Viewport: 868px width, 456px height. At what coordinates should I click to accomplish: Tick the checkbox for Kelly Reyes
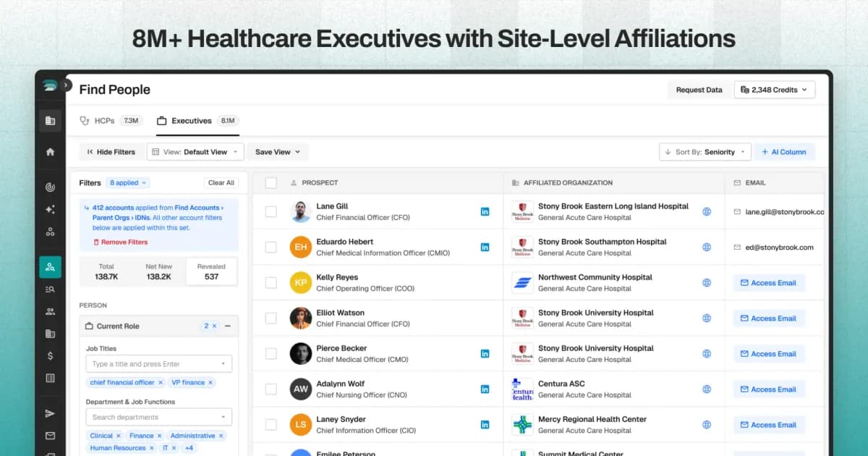pos(271,282)
